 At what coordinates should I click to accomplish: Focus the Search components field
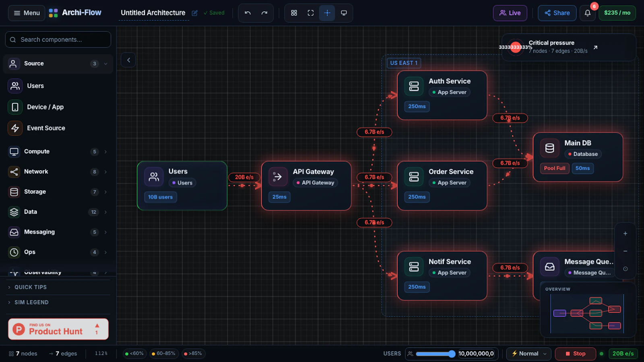58,39
